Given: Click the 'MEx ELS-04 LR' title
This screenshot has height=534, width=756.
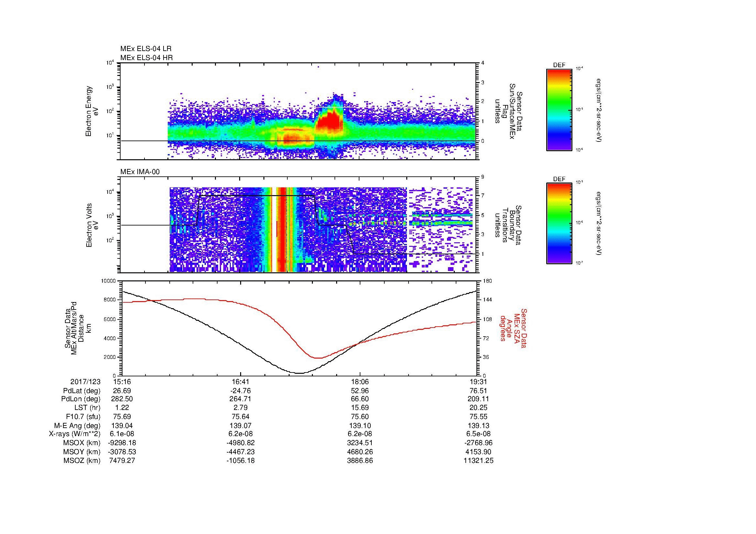Looking at the screenshot, I should 146,49.
